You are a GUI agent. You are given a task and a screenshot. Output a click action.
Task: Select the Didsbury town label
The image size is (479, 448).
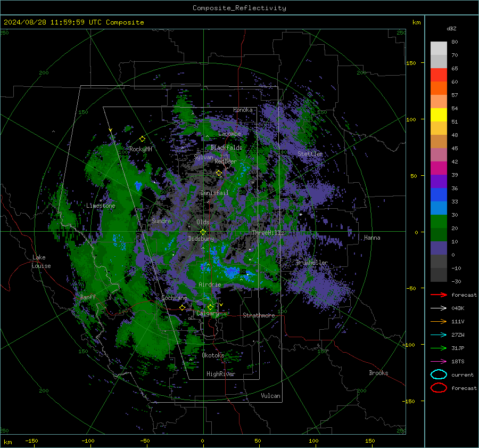(x=201, y=239)
